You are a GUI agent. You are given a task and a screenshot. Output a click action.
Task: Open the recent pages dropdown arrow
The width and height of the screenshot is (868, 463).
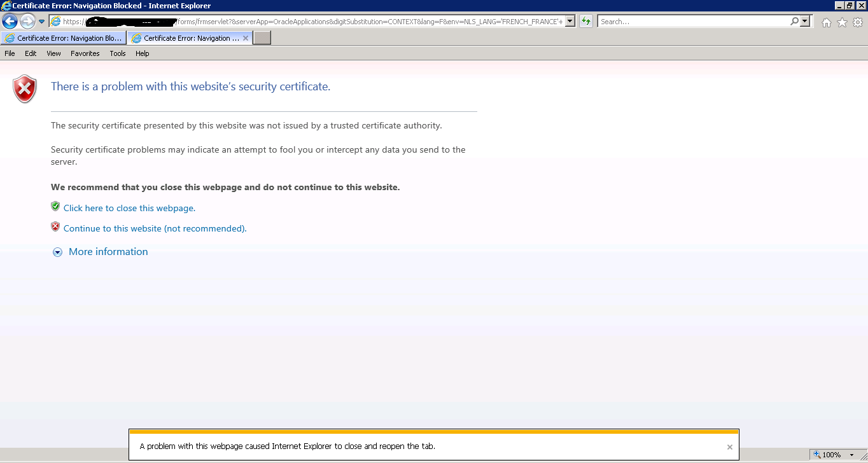[42, 22]
